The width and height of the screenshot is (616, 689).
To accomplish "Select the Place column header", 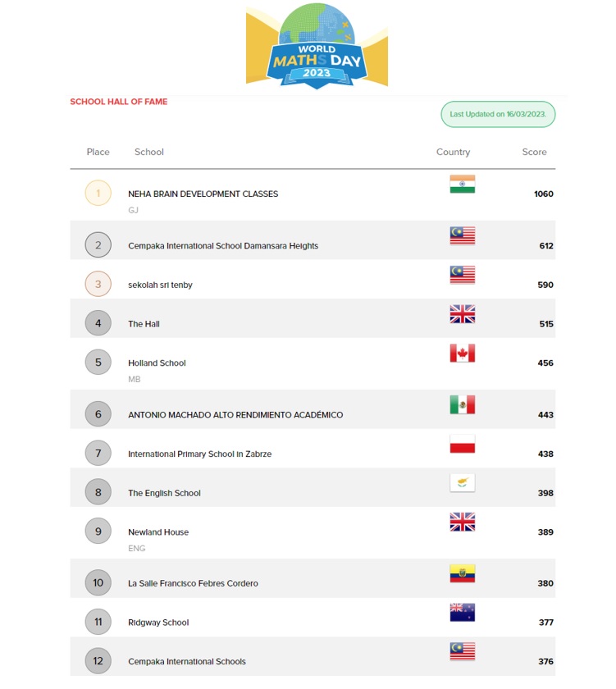I will (98, 152).
